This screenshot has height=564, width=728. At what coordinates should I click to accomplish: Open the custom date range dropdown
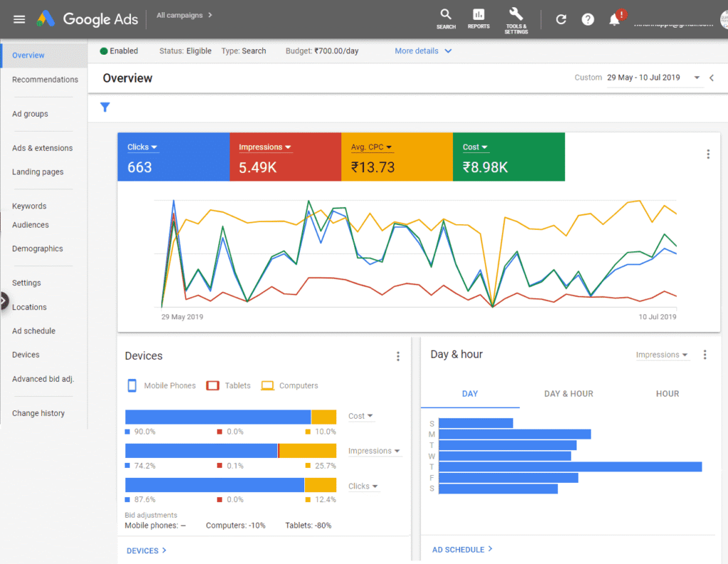tap(697, 78)
